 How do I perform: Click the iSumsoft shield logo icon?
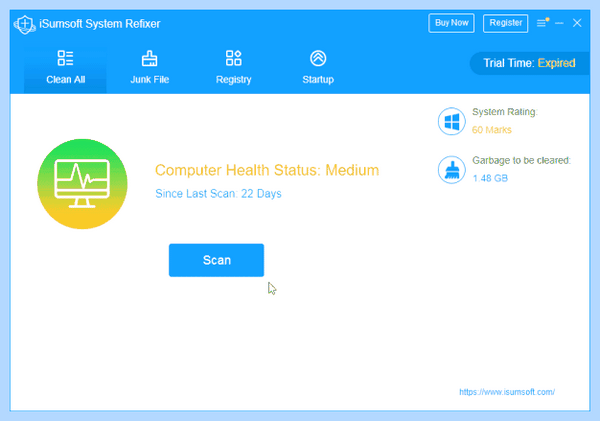pyautogui.click(x=24, y=24)
